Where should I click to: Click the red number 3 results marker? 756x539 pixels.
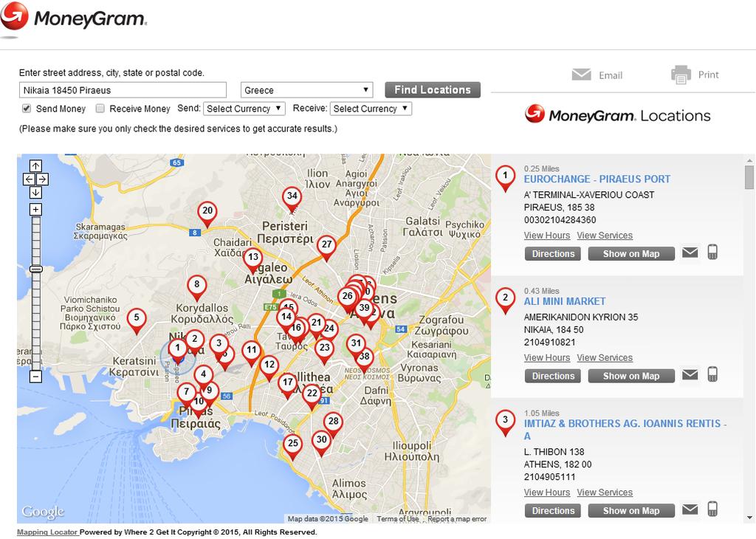click(505, 423)
